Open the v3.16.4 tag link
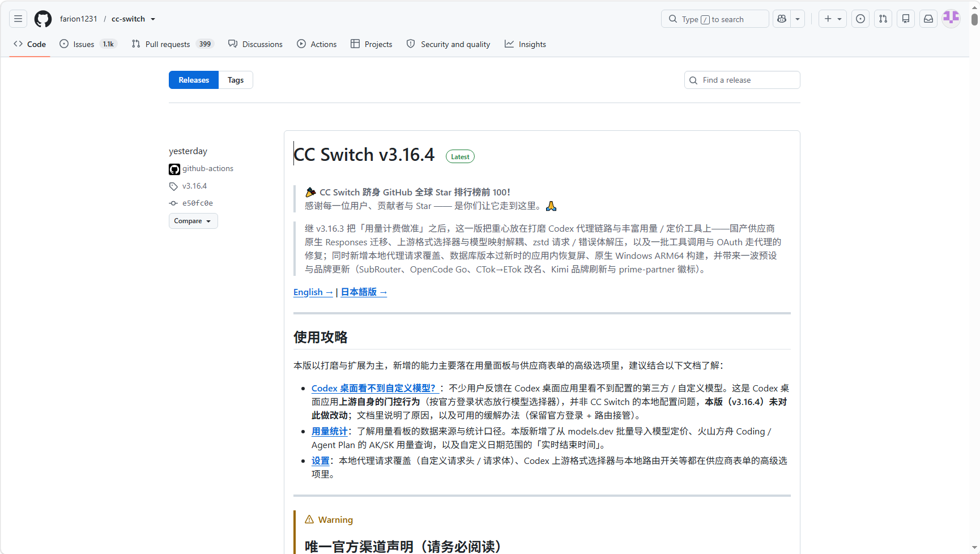The width and height of the screenshot is (980, 554). coord(194,186)
